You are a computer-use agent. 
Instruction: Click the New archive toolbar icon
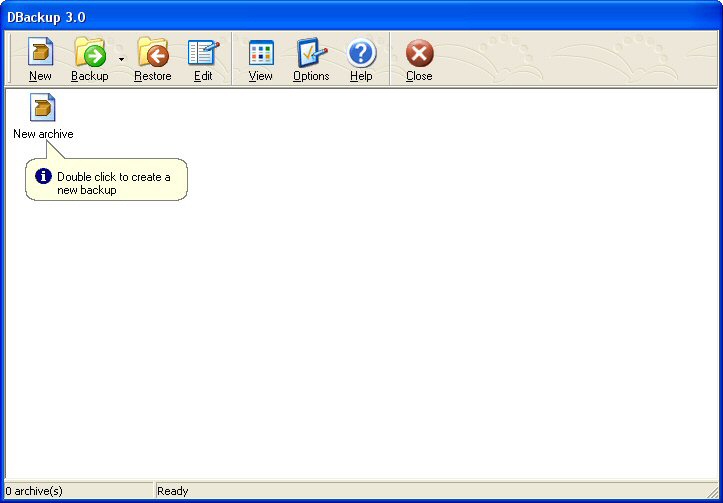coord(40,52)
